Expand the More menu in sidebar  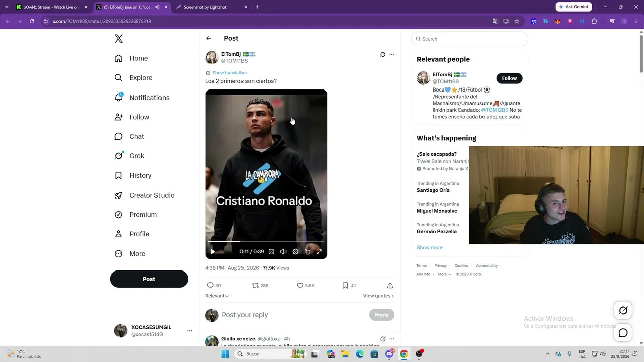130,254
